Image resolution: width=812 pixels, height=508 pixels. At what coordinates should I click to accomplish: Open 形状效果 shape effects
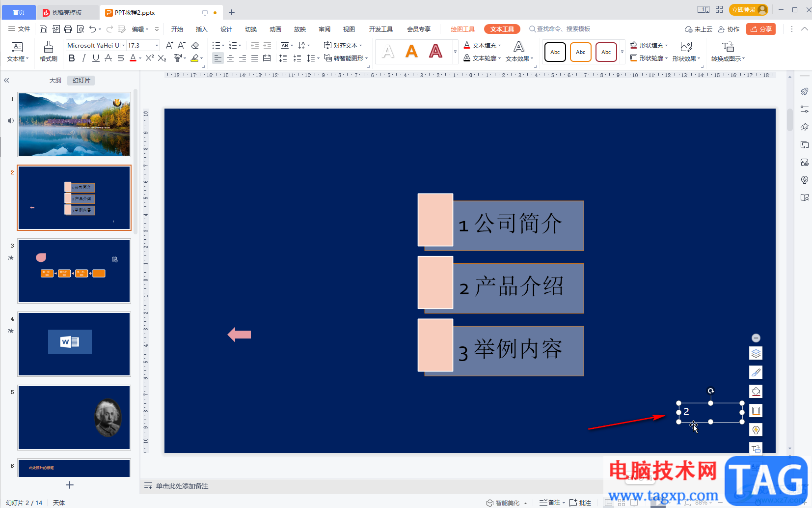(686, 51)
